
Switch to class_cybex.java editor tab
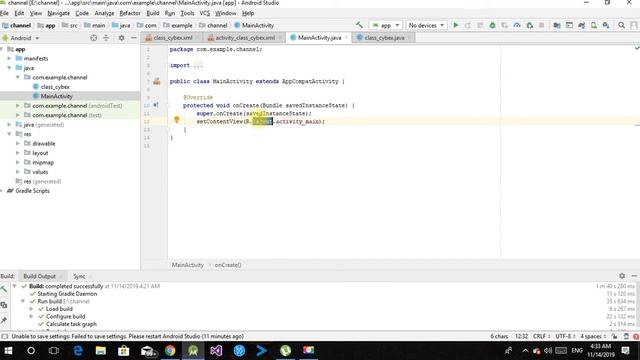point(384,38)
